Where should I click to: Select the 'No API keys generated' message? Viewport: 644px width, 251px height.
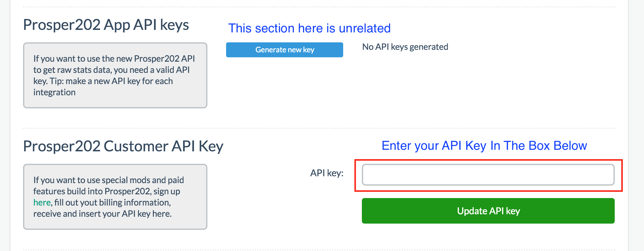(x=405, y=47)
